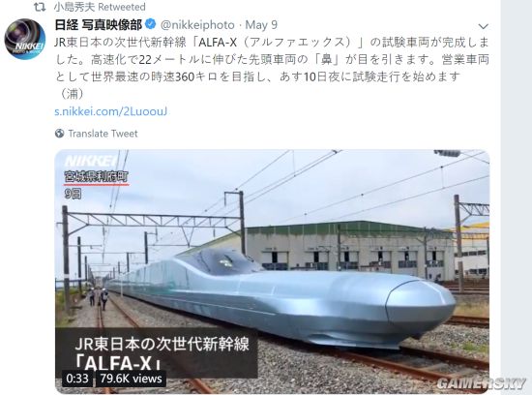The height and width of the screenshot is (395, 532).
Task: Click the GAMERSKY watermark logo
Action: pos(482,383)
